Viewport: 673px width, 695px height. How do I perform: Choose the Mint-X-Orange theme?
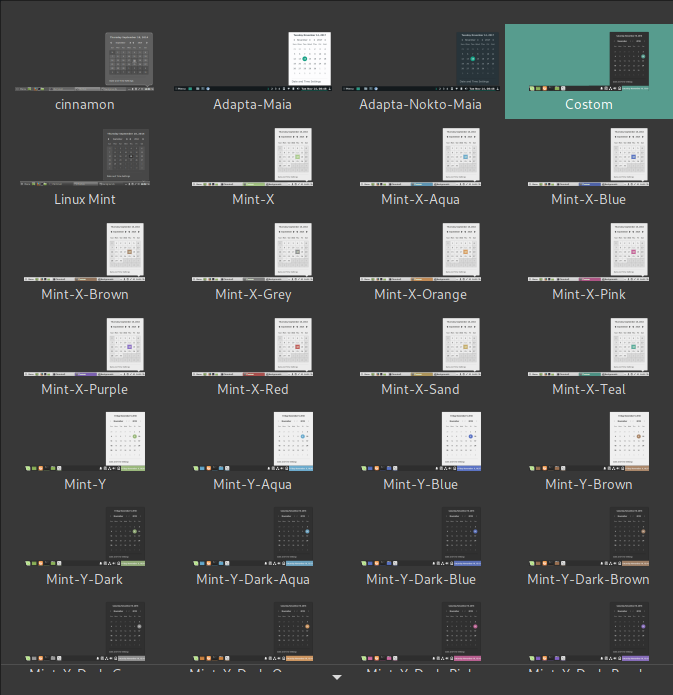[x=420, y=262]
